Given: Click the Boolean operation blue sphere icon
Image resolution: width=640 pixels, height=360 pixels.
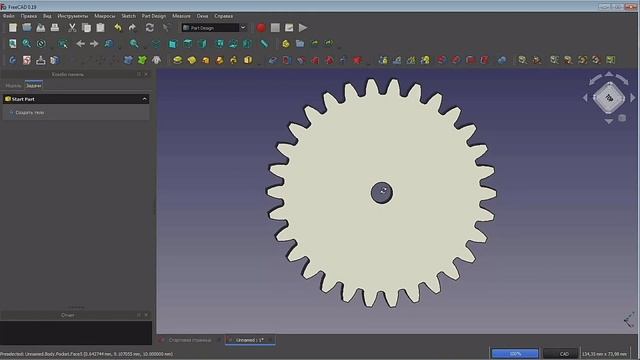Looking at the screenshot, I should point(502,60).
